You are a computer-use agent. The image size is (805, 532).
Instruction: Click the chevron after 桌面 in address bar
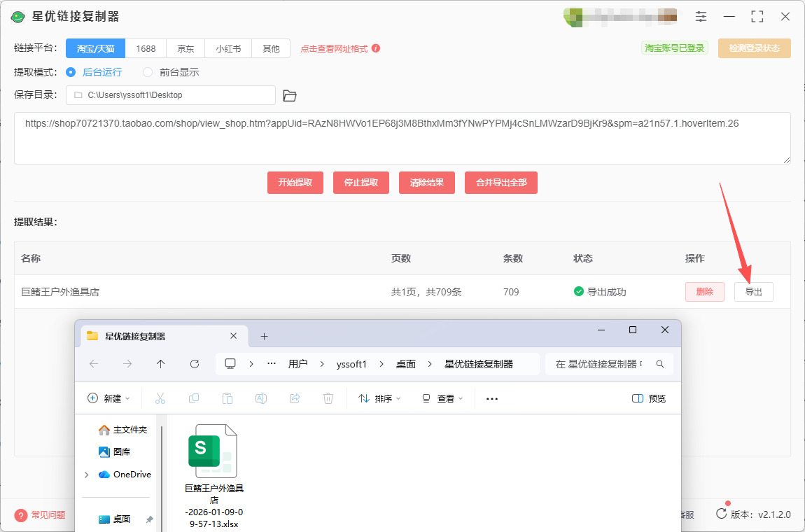(x=430, y=363)
